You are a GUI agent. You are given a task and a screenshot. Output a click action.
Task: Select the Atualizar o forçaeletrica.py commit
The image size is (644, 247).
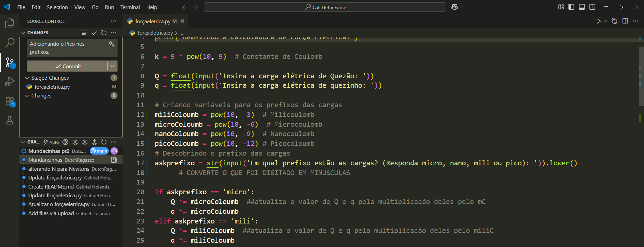click(71, 204)
